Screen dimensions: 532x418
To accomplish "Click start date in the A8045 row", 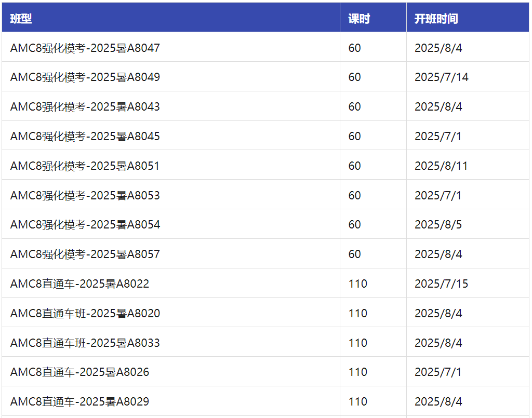I will click(x=437, y=136).
